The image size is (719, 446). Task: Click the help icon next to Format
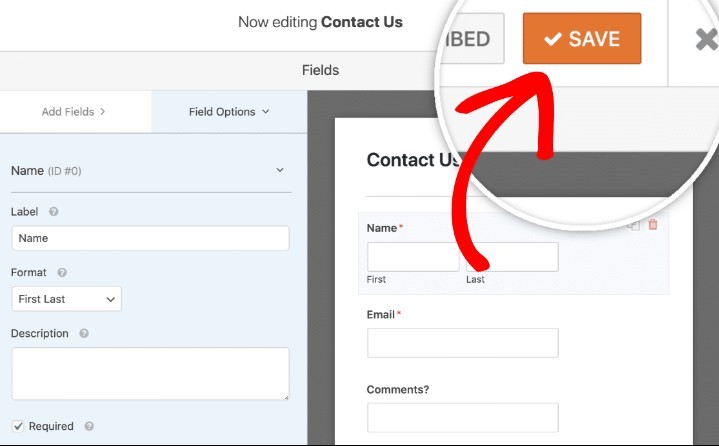(62, 272)
